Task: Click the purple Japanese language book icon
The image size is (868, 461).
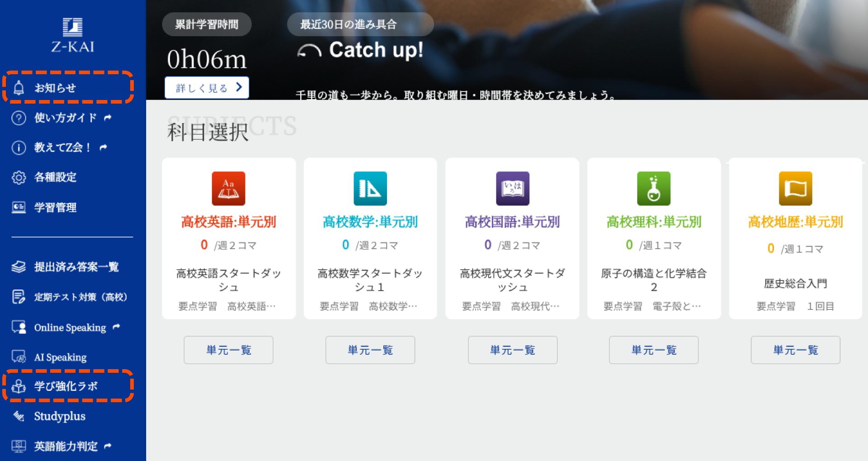Action: (x=512, y=189)
